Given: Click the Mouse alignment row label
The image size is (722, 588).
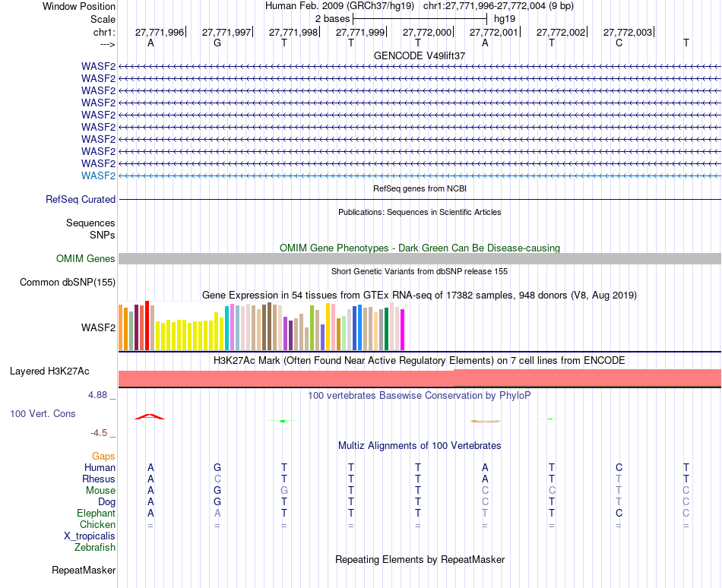Looking at the screenshot, I should point(100,491).
